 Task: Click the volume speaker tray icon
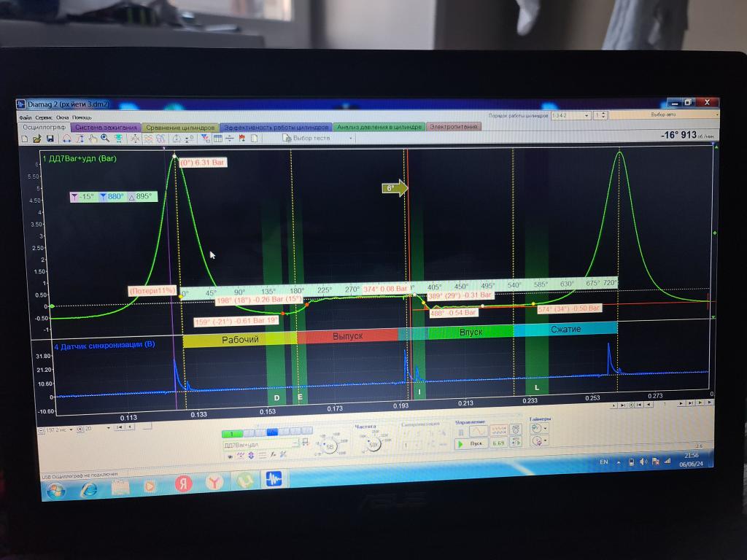(643, 462)
